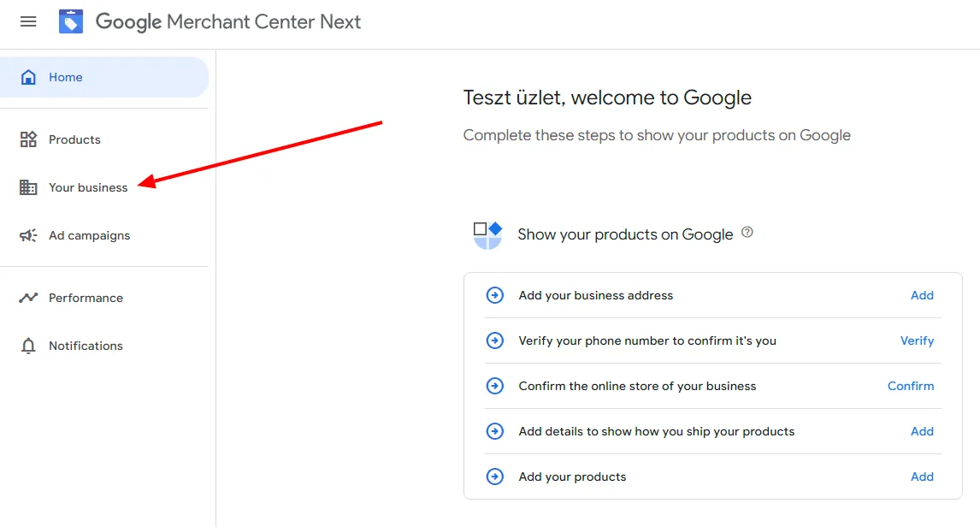
Task: Click arrow icon for shipping details row
Action: 495,431
